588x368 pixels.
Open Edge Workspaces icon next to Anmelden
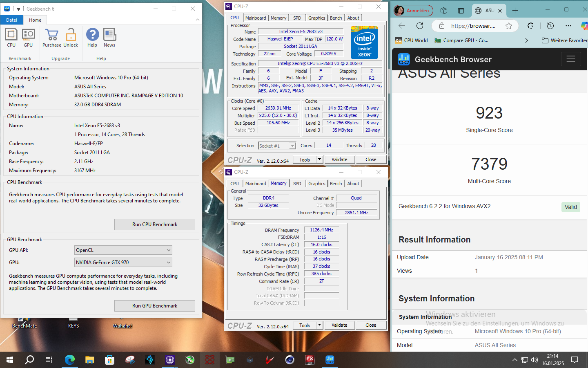444,11
